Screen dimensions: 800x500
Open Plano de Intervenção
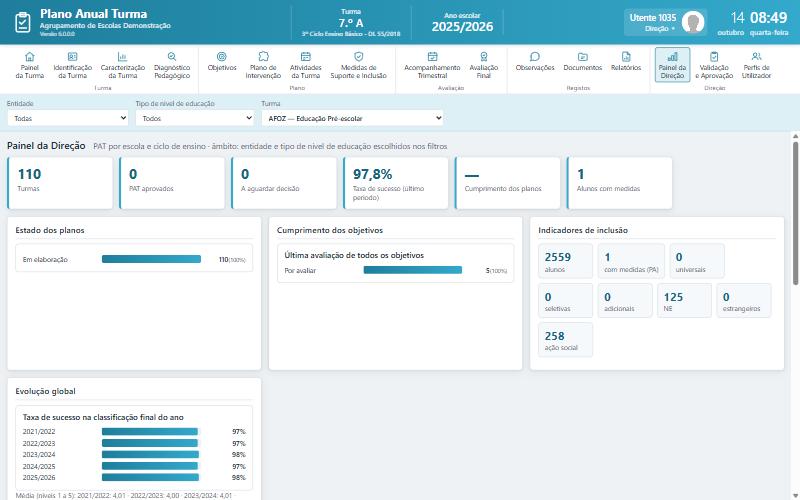click(263, 65)
